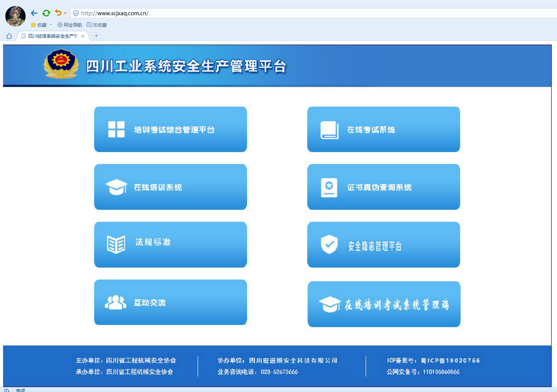Click graduation cap icon for 在线培训系统

click(116, 187)
